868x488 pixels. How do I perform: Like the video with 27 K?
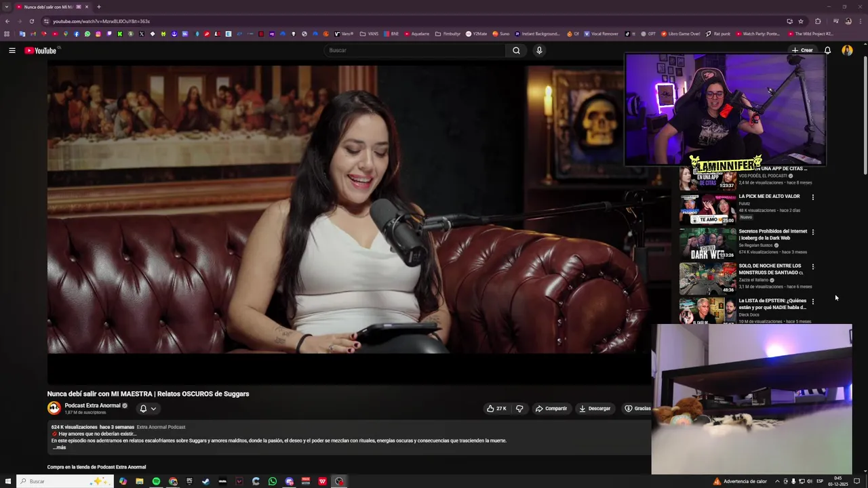coord(496,408)
